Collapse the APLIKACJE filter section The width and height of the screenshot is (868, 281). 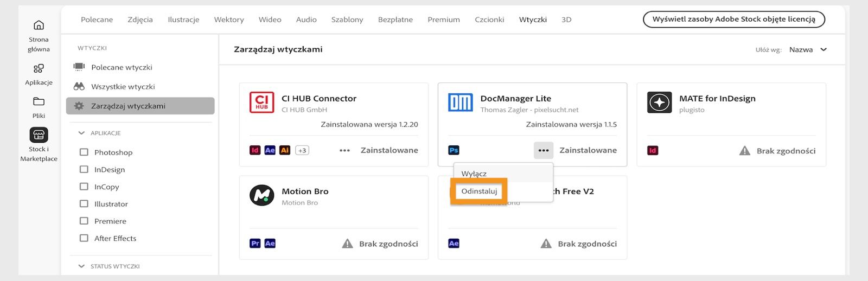[81, 133]
